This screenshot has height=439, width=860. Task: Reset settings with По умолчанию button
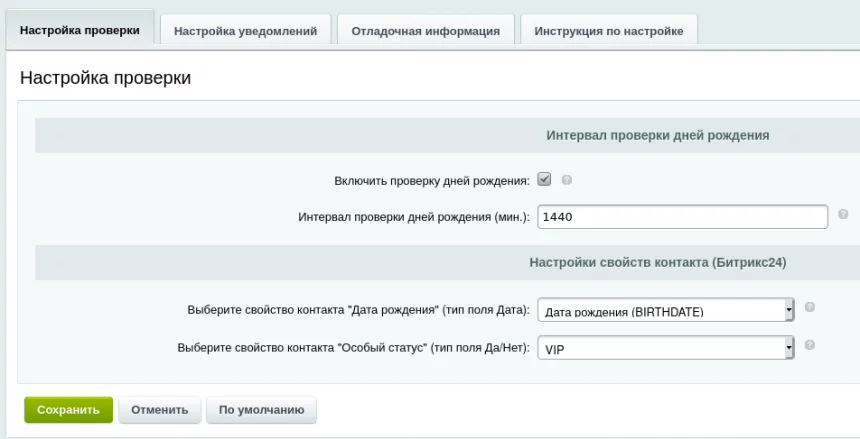click(x=261, y=409)
